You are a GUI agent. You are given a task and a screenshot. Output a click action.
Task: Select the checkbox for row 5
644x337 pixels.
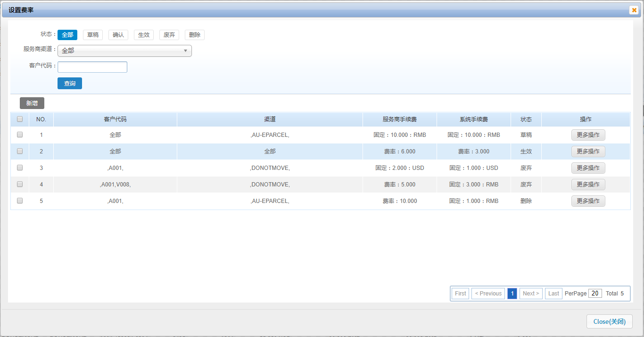[x=20, y=201]
